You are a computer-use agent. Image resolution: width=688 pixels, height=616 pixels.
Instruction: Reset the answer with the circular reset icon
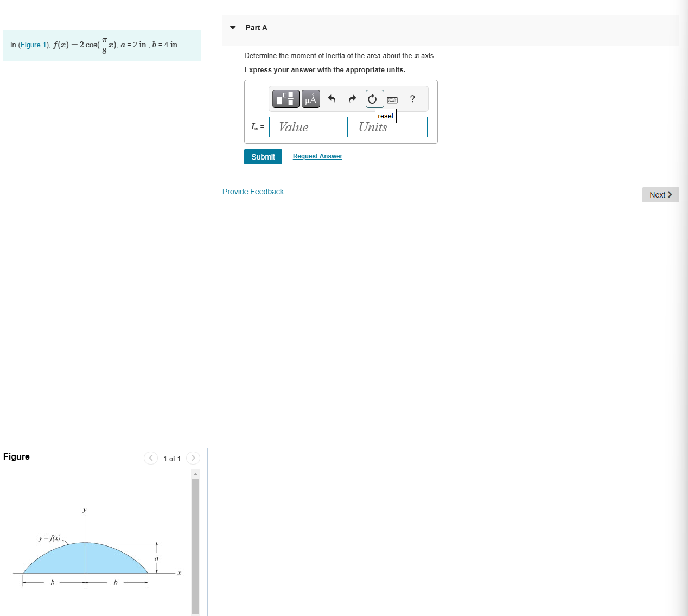click(373, 99)
